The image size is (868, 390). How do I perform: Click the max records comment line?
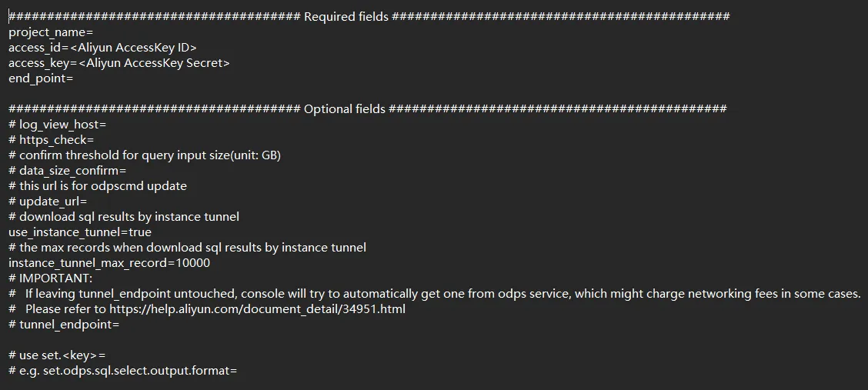tap(187, 248)
